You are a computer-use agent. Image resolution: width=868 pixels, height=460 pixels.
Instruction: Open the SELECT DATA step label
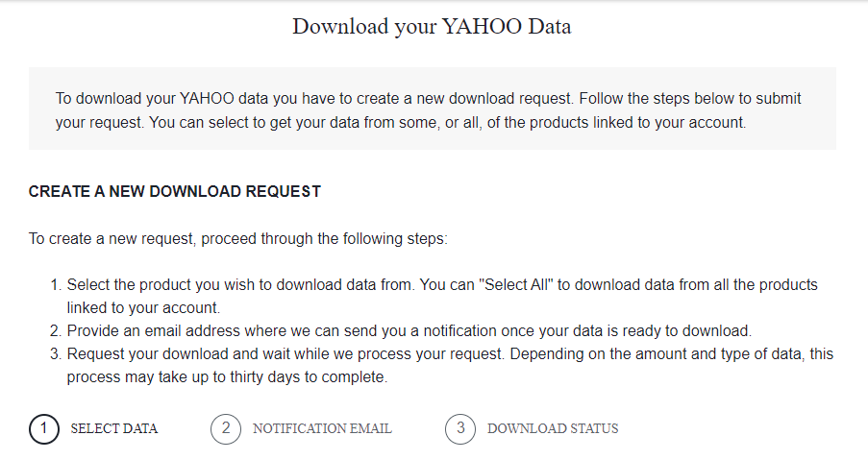point(114,428)
